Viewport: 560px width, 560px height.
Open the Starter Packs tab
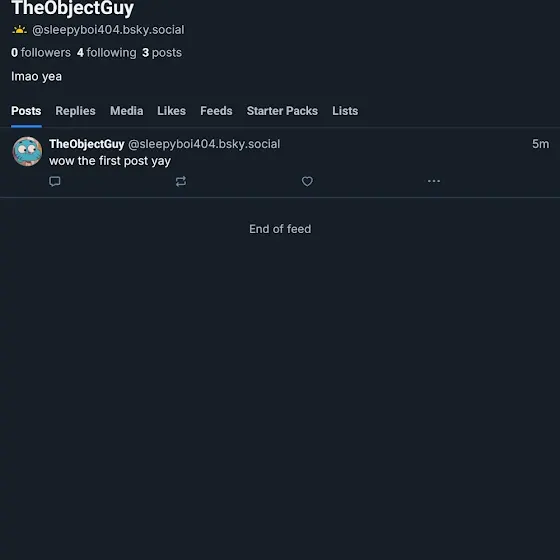click(282, 111)
